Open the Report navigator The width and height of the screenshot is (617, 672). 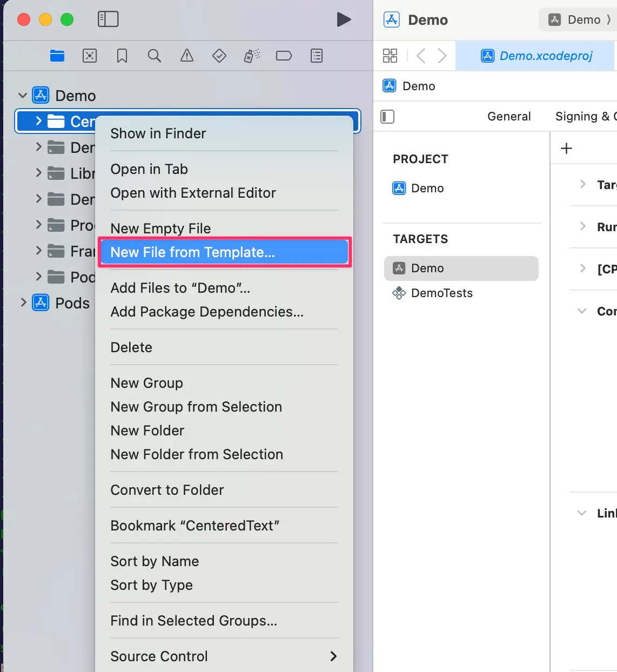tap(317, 56)
